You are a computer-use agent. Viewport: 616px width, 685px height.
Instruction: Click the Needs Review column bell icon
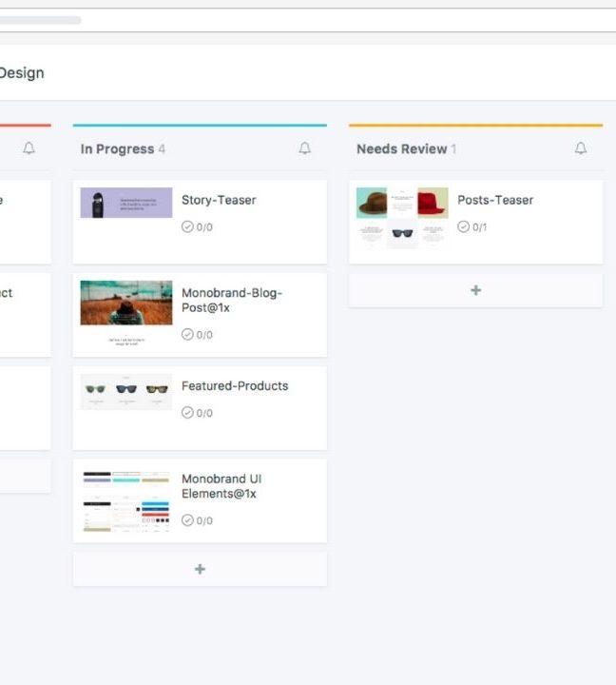(x=581, y=148)
